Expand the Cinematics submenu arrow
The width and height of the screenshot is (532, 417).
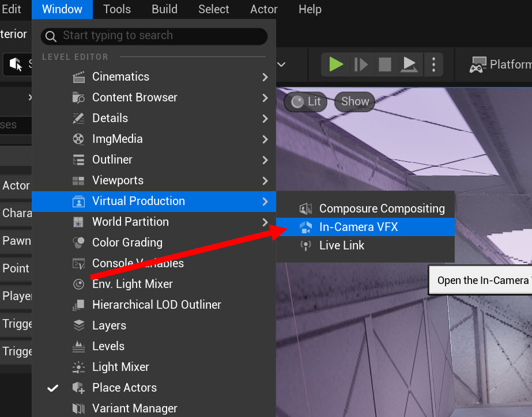pos(265,77)
